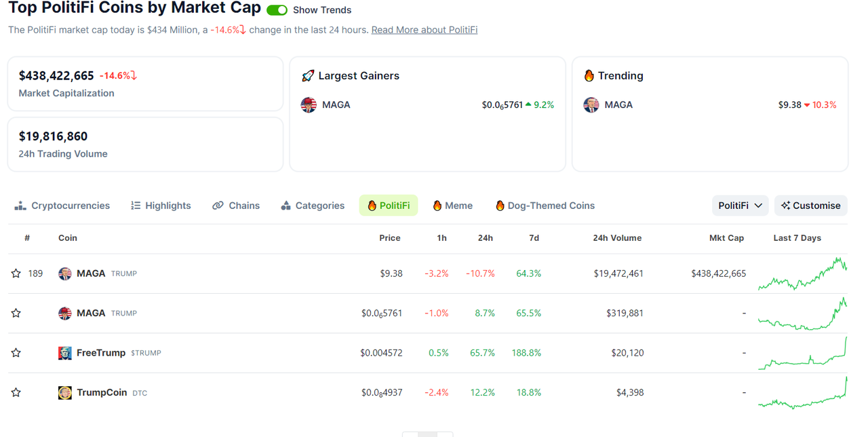Star the FreeTrump coin row
The image size is (868, 437).
click(16, 353)
